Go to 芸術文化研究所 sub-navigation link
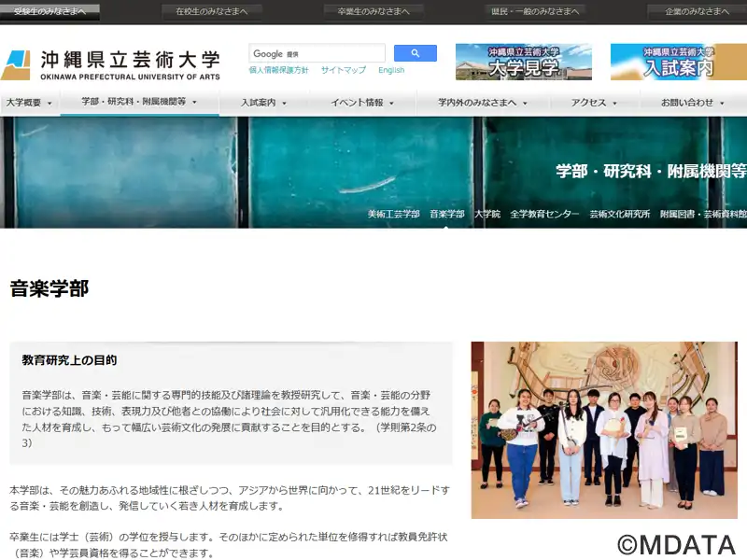The image size is (747, 560). point(620,215)
